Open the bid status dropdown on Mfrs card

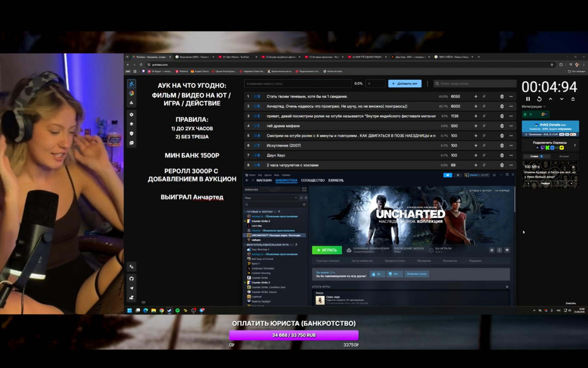pos(571,183)
